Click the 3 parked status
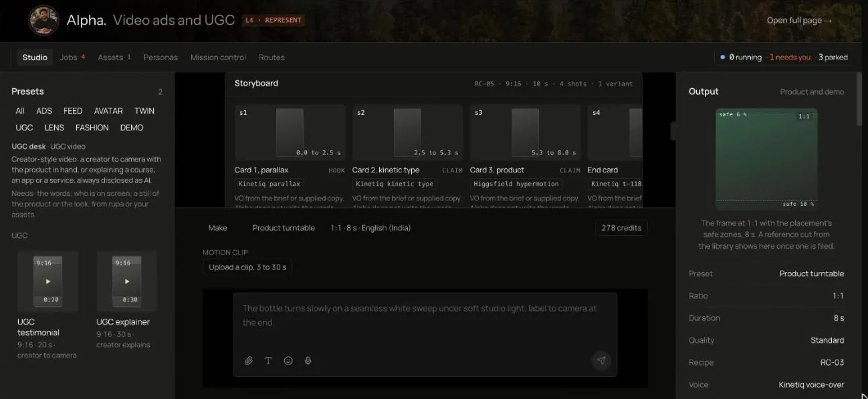 (833, 57)
